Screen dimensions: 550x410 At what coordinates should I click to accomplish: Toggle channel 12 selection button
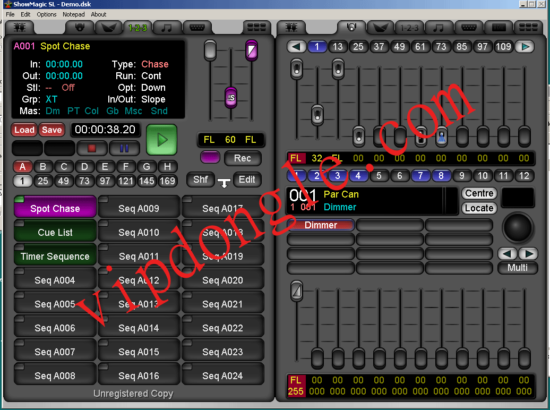click(x=524, y=175)
